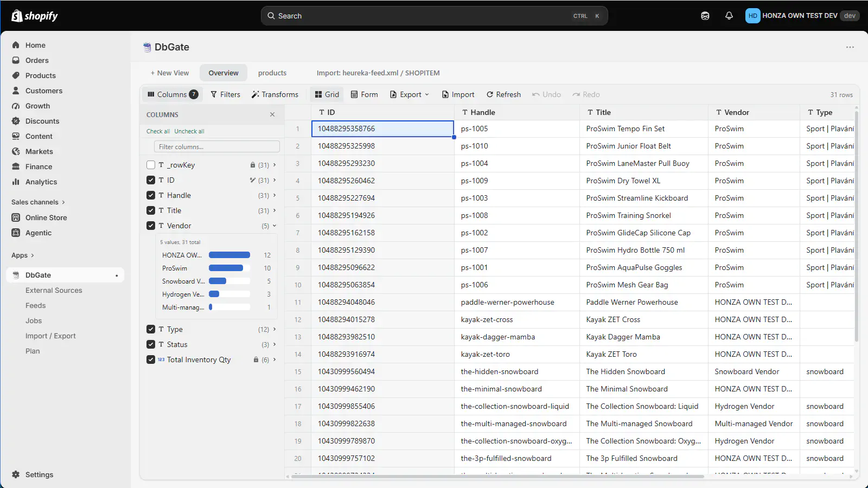Close the Columns panel

tap(272, 114)
